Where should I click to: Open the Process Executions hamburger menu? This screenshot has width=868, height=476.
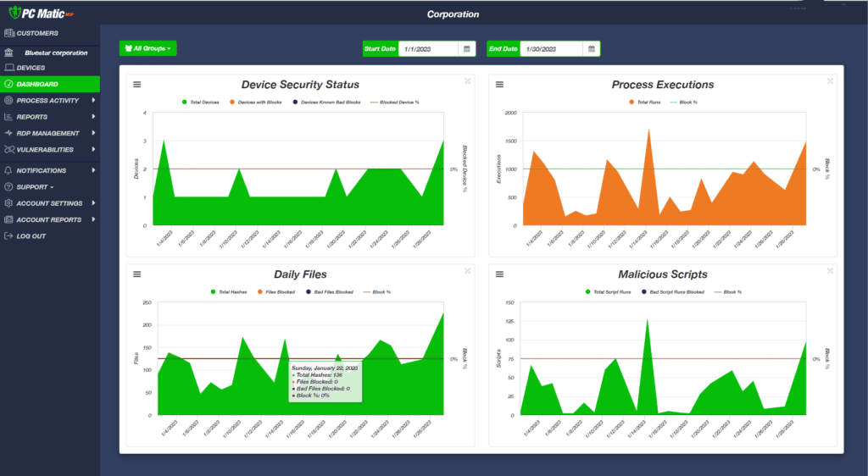point(499,85)
